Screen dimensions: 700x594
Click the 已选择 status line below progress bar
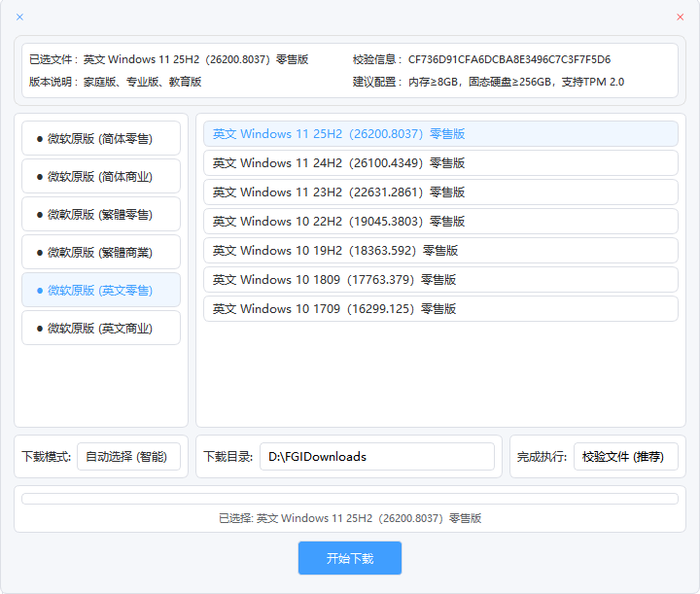point(350,518)
